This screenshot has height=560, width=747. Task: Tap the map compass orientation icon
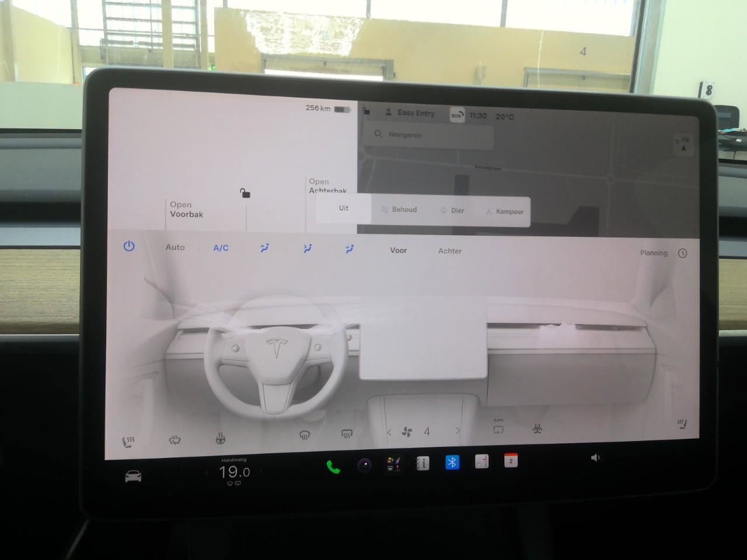coord(683,144)
